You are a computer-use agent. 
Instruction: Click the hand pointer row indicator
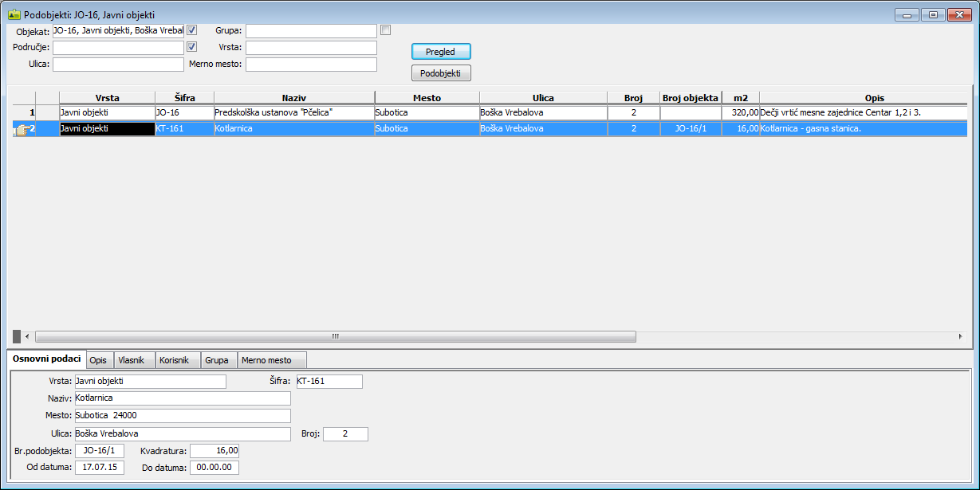22,129
